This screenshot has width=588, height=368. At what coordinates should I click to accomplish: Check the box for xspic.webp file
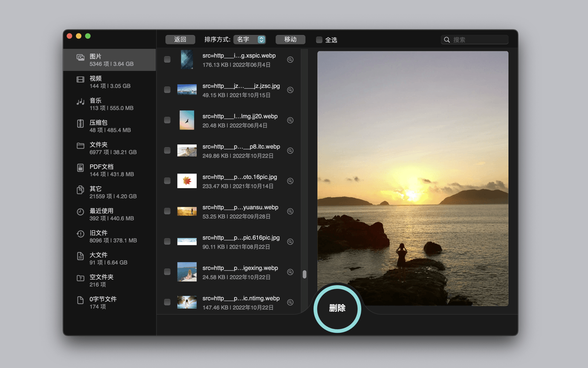point(167,60)
